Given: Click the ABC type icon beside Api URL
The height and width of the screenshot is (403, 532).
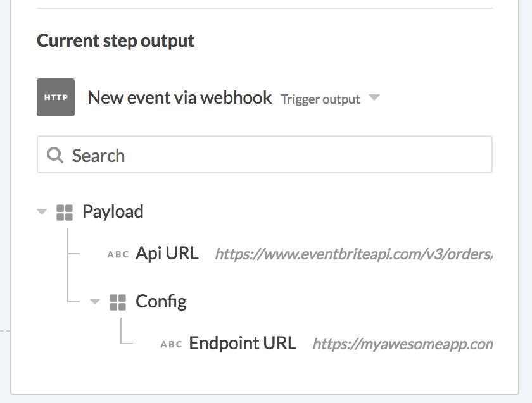Looking at the screenshot, I should point(118,254).
